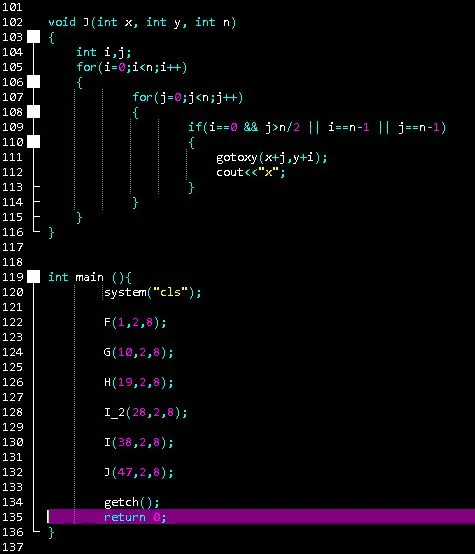Screen dimensions: 475x554
Task: Click line number 117 in gutter
Action: (12, 247)
